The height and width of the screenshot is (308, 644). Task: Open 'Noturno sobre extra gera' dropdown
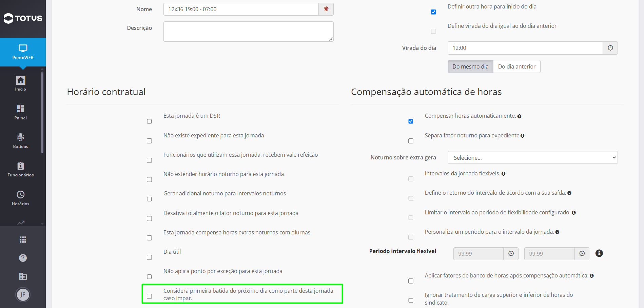pyautogui.click(x=532, y=157)
